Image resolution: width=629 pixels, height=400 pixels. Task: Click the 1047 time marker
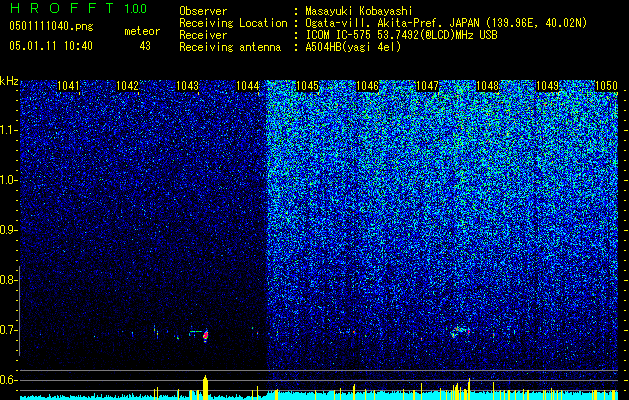pos(427,86)
